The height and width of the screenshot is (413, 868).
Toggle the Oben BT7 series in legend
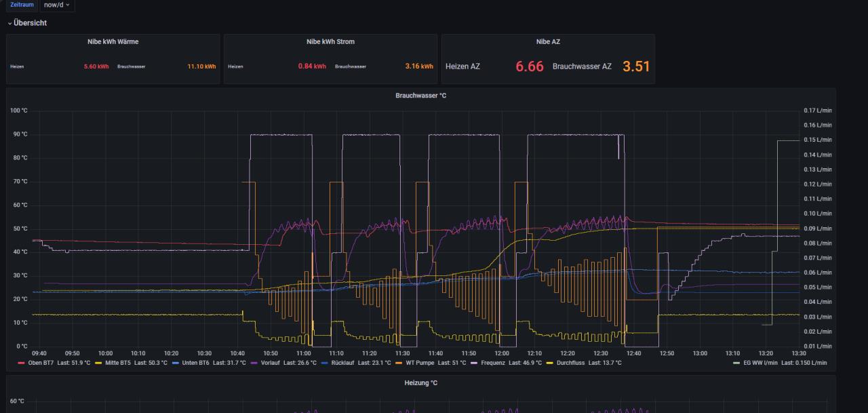(x=42, y=363)
